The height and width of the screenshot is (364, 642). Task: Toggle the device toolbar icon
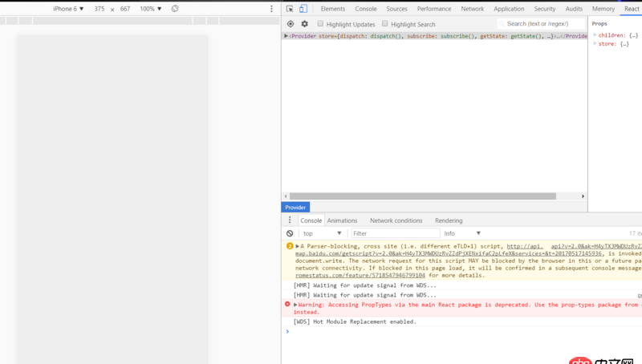[x=303, y=9]
